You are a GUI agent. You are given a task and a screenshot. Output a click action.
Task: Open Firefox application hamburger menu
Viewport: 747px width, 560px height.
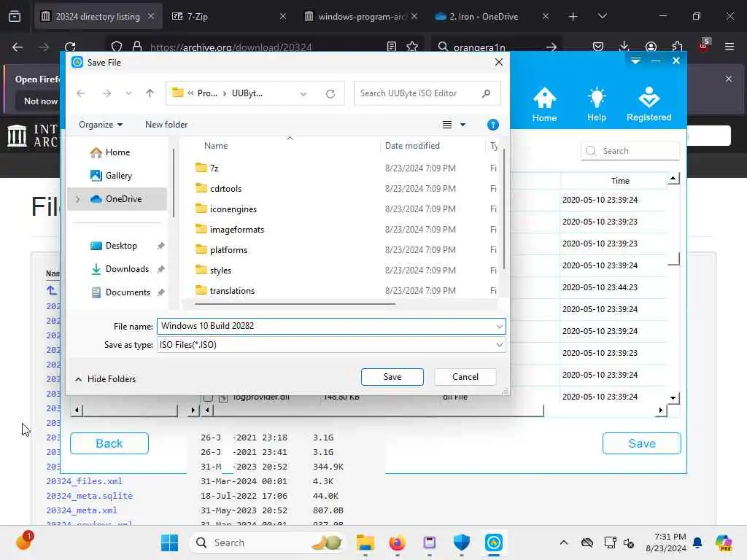[x=729, y=47]
